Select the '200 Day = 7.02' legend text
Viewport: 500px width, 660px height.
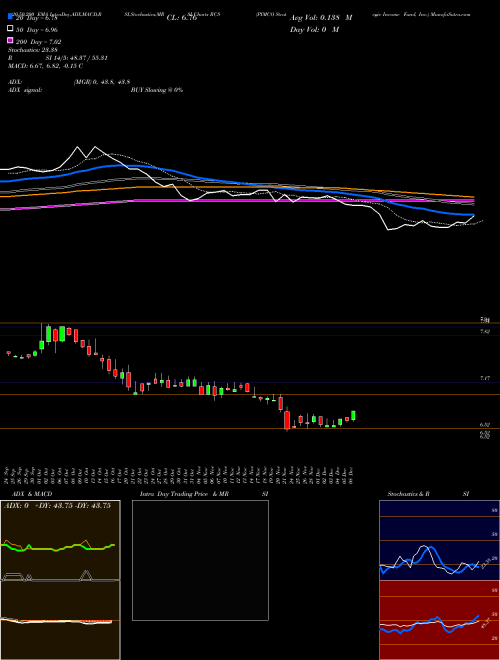[x=38, y=42]
